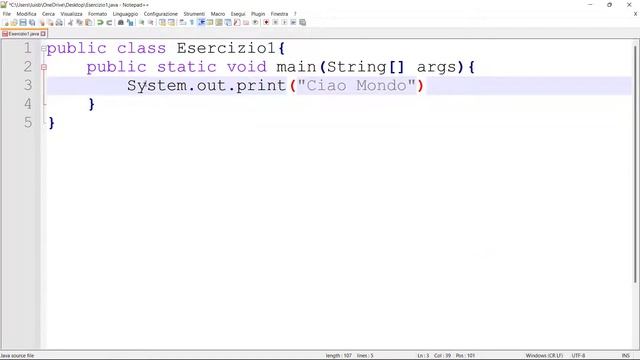Click on the Esercizio1 class name

pos(226,49)
